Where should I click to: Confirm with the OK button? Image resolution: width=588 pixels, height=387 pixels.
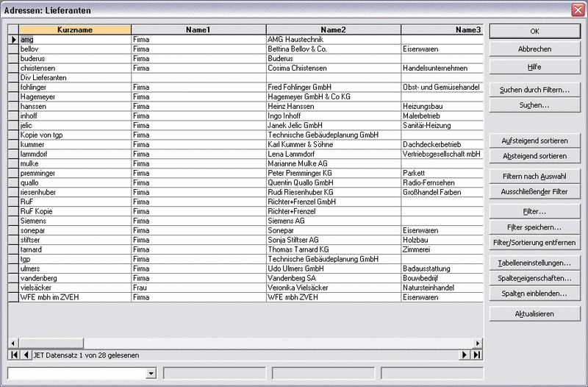[535, 31]
